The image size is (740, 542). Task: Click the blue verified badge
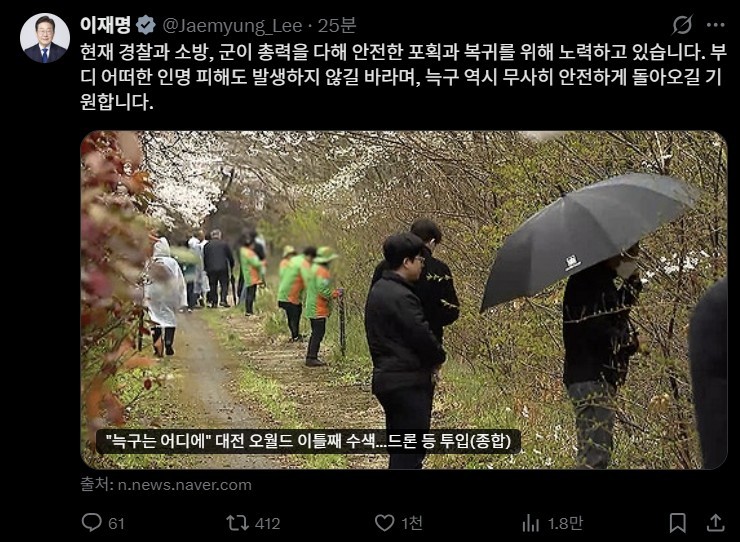(146, 25)
